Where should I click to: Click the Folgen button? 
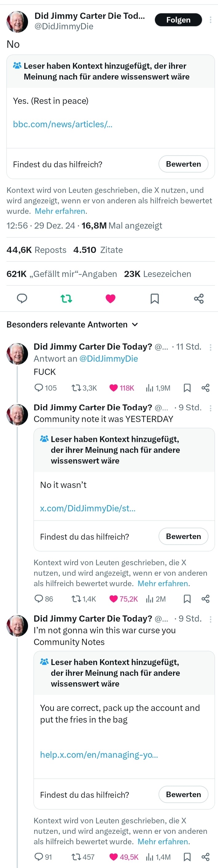click(x=178, y=20)
